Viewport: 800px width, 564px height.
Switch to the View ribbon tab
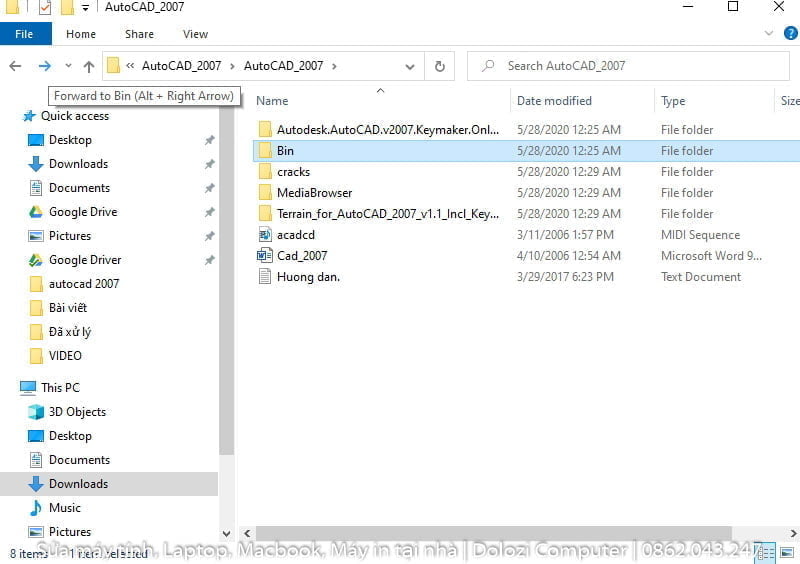click(195, 34)
